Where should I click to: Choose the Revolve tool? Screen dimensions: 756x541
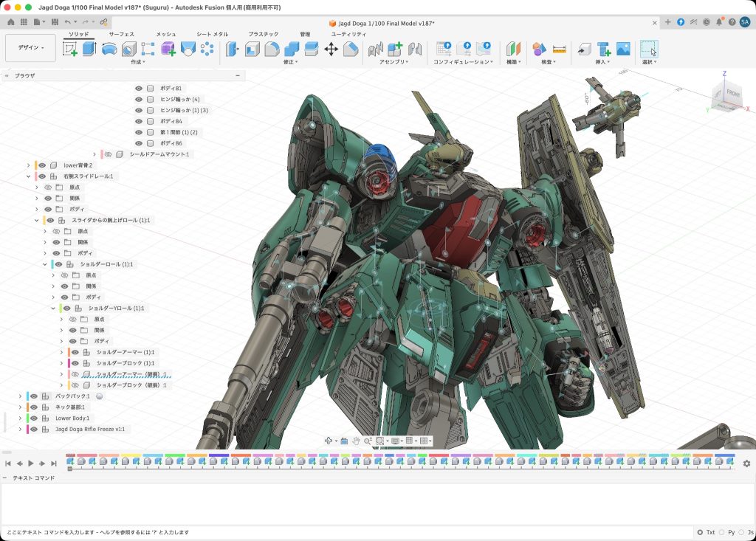coord(109,49)
